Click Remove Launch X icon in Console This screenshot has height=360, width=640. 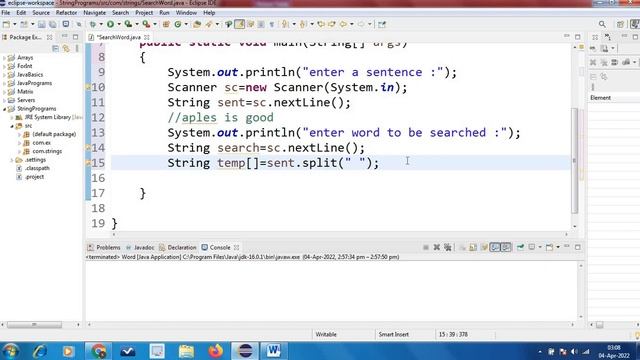pyautogui.click(x=436, y=247)
